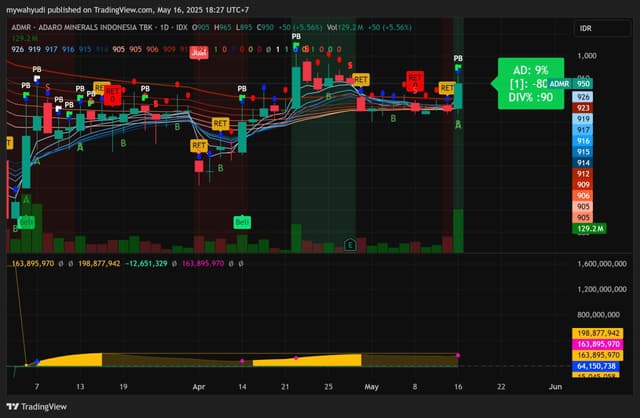This screenshot has width=640, height=418.
Task: Click the 1,600,000,000 scale value in lower pane
Action: tap(602, 264)
